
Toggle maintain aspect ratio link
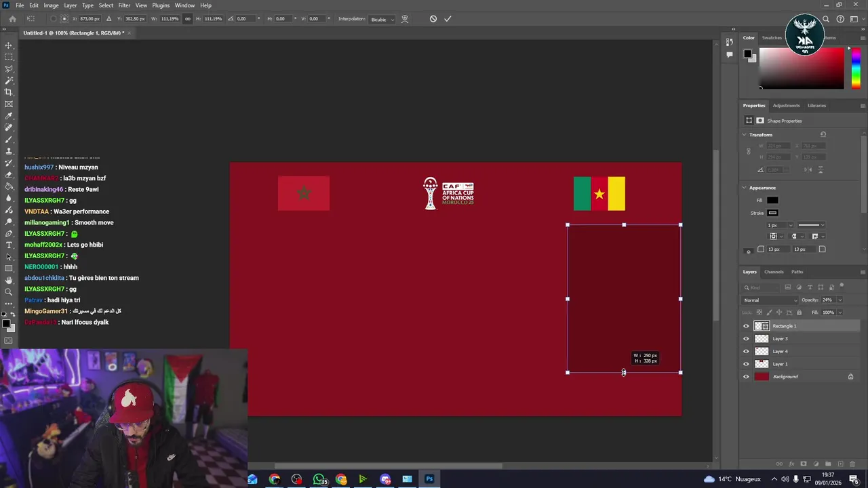point(188,19)
